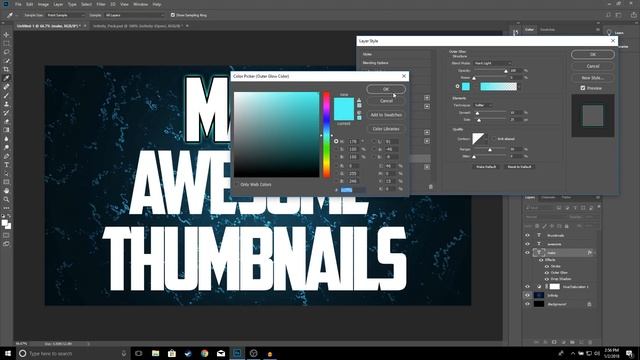The width and height of the screenshot is (640, 360).
Task: Click the Add to Swatches button
Action: click(x=386, y=115)
